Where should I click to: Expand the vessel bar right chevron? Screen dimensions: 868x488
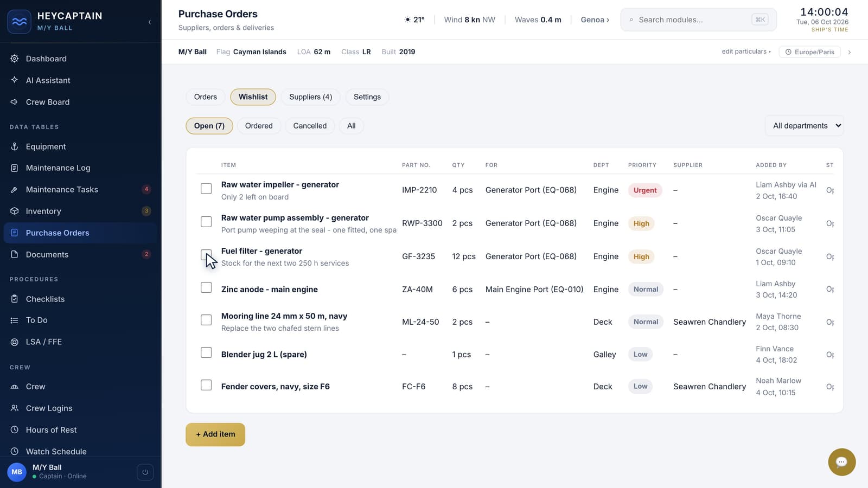(849, 52)
